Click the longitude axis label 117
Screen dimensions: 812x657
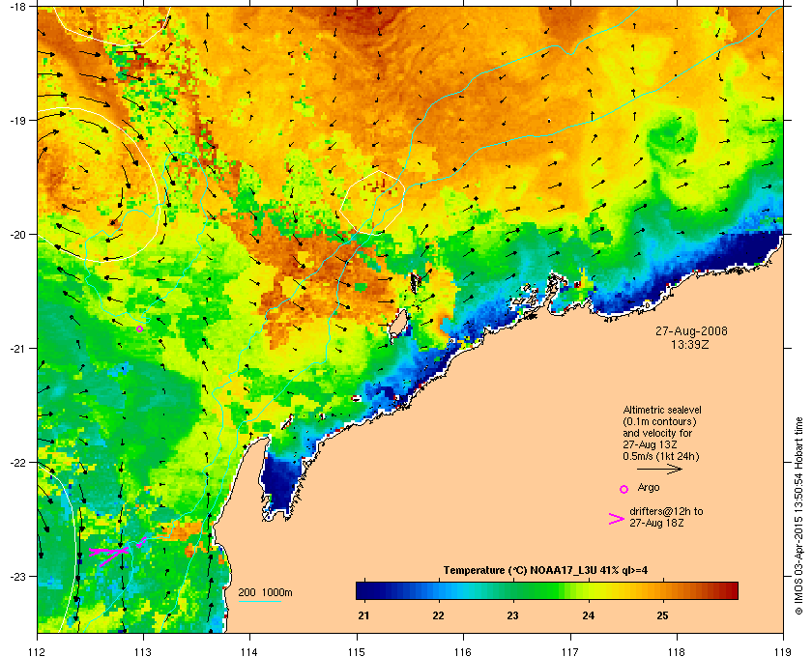(x=570, y=651)
